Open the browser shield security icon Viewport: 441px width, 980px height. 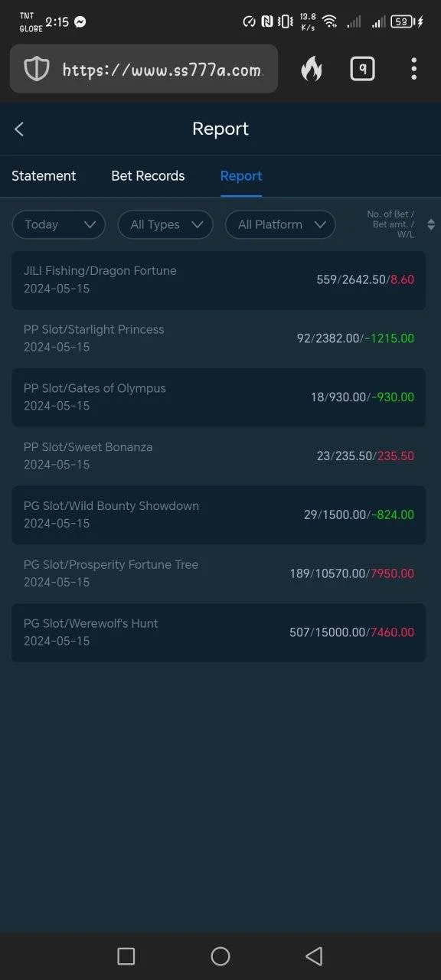(37, 70)
